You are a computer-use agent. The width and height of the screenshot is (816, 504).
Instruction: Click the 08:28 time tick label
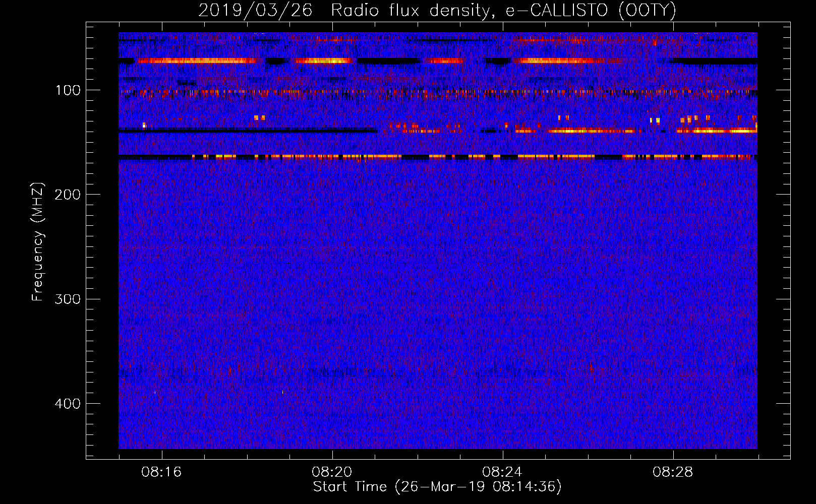[x=673, y=472]
